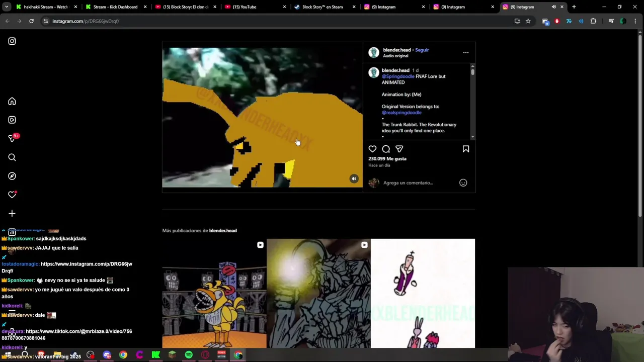Viewport: 644px width, 362px height.
Task: Open the Reels icon in the sidebar
Action: (x=12, y=120)
